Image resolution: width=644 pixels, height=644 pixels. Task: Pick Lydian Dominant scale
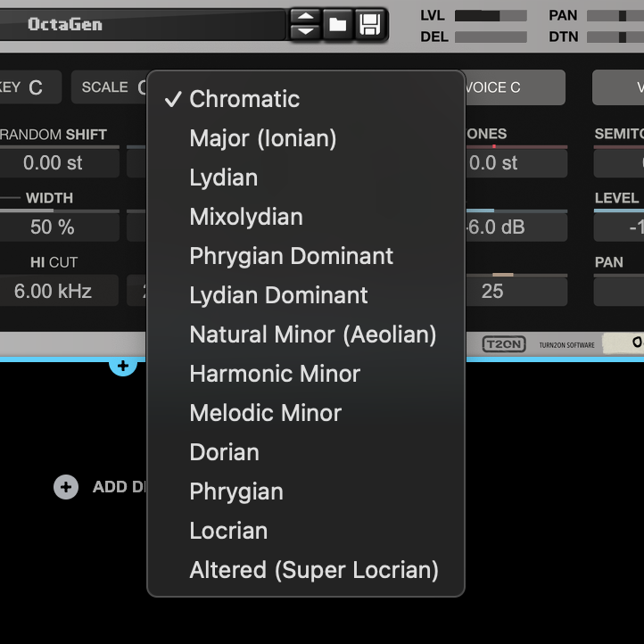click(x=306, y=295)
